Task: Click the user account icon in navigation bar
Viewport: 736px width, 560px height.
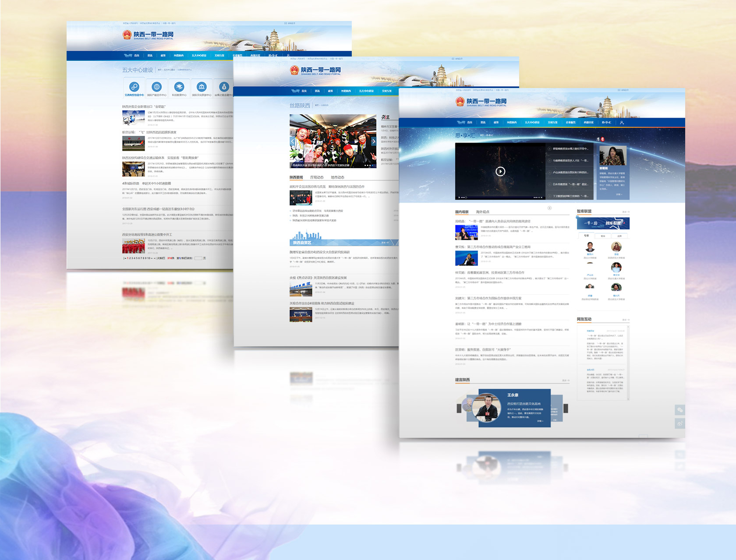Action: coord(622,123)
